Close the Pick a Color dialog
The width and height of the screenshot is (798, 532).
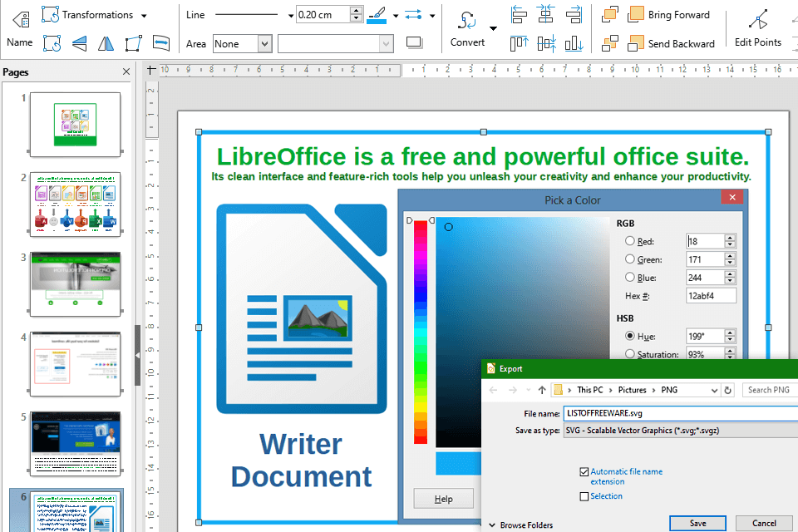click(x=732, y=198)
